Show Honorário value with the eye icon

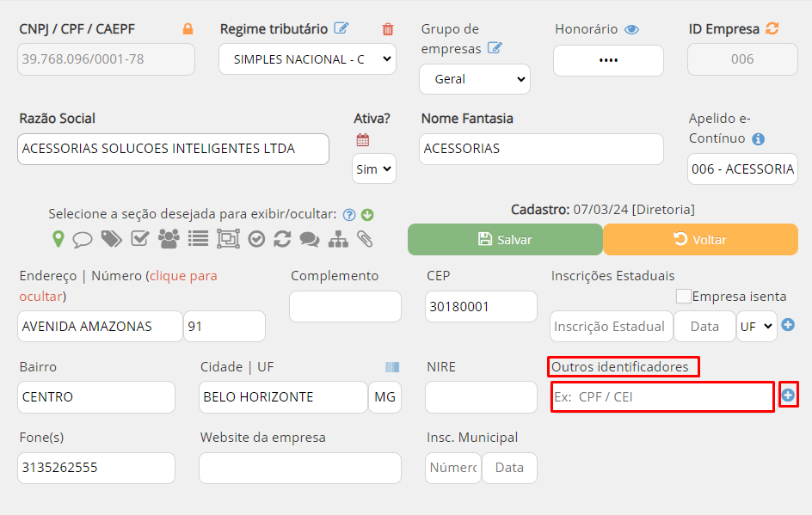click(632, 29)
